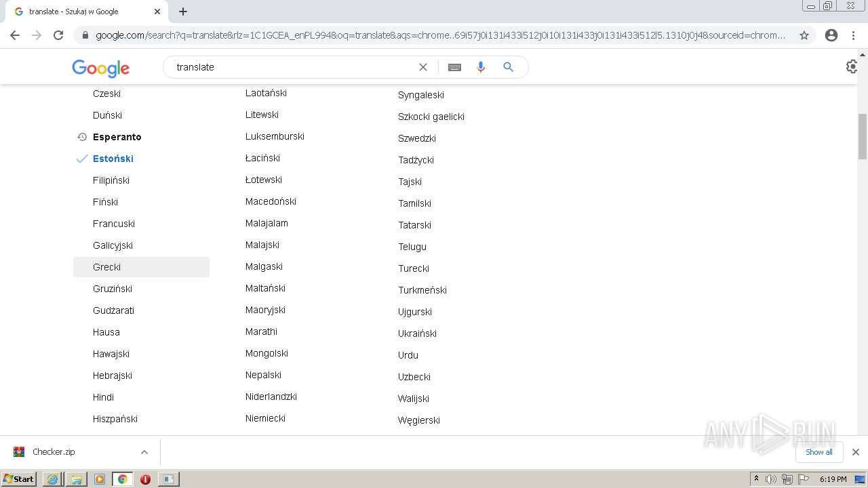Clear the search box with X icon

pyautogui.click(x=423, y=67)
